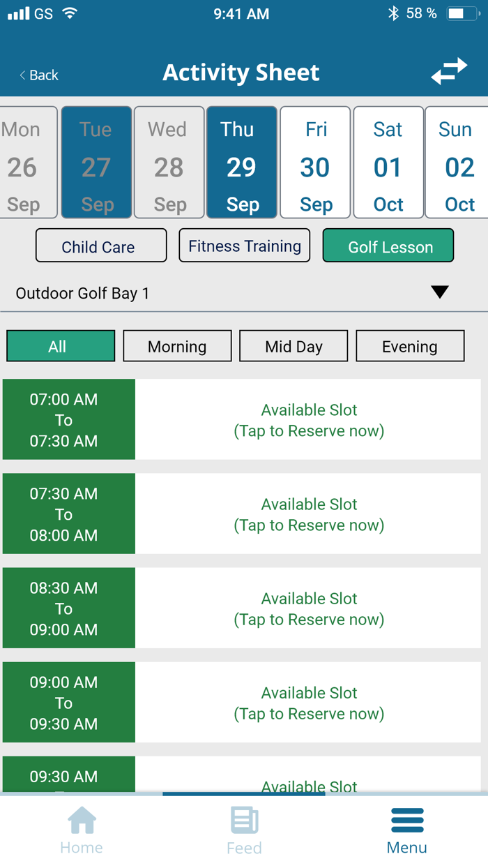Enable the Fitness Training filter
Screen dimensions: 488x868
pyautogui.click(x=244, y=246)
